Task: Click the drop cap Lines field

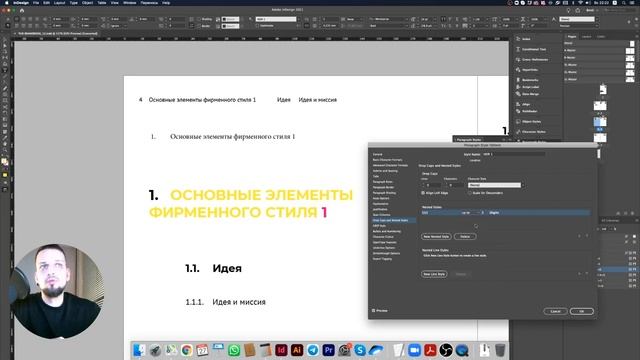Action: point(433,185)
